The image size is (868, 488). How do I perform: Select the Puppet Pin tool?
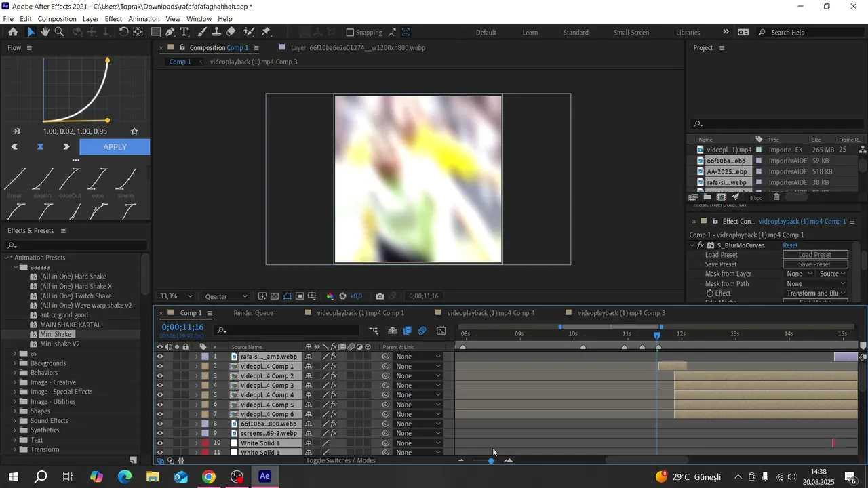266,32
